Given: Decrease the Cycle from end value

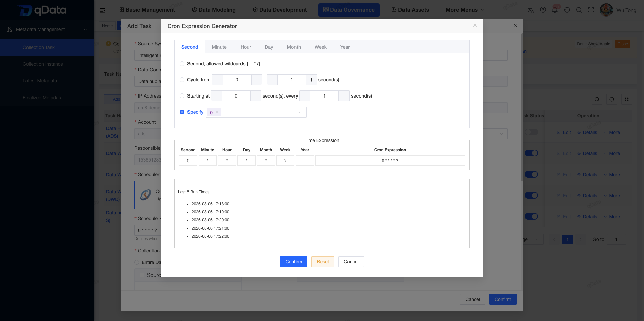Looking at the screenshot, I should pyautogui.click(x=272, y=80).
